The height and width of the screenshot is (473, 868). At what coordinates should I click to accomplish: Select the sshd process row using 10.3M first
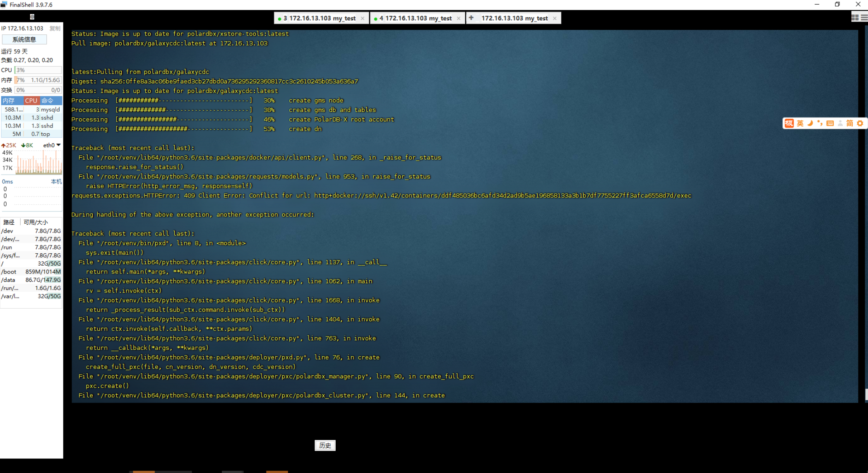tap(32, 118)
